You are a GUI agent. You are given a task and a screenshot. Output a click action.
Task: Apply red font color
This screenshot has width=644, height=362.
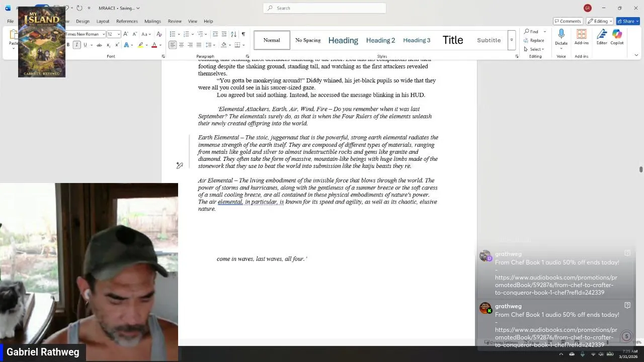point(154,45)
